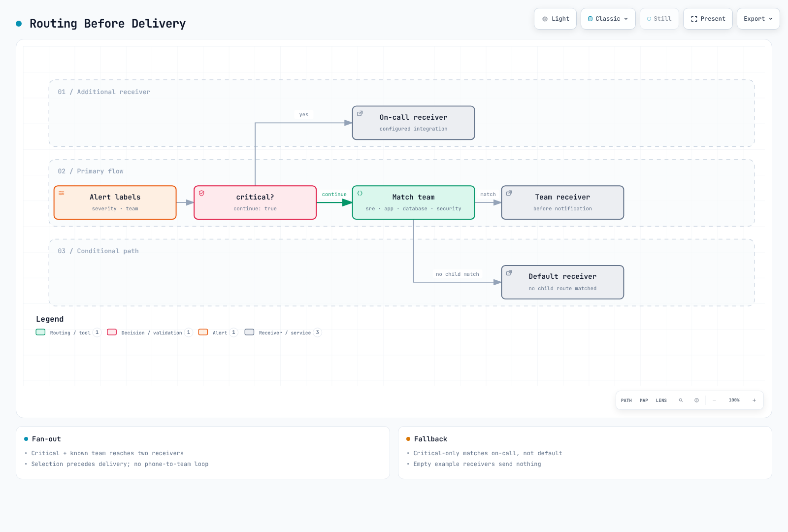Screen dimensions: 788x532
Task: Click the '02 / Primary flow' lane label
Action: pos(91,171)
